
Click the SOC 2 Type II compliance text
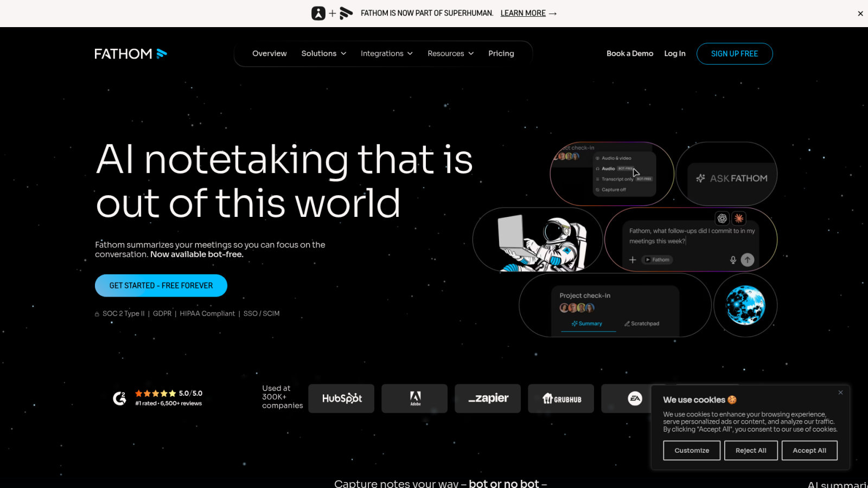coord(123,313)
